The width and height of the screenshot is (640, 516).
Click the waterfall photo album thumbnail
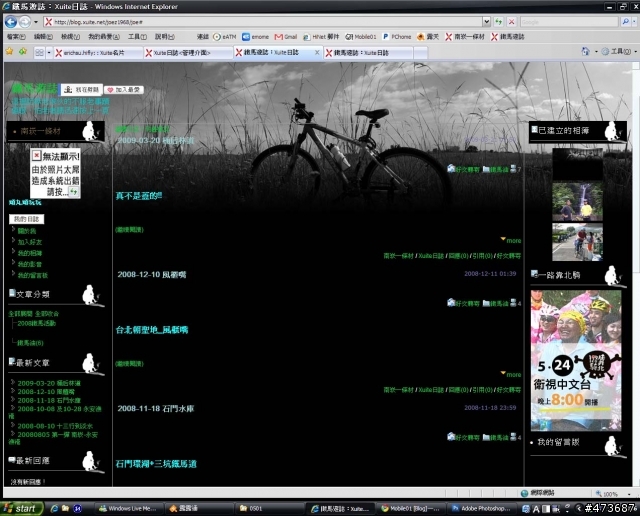pyautogui.click(x=578, y=202)
